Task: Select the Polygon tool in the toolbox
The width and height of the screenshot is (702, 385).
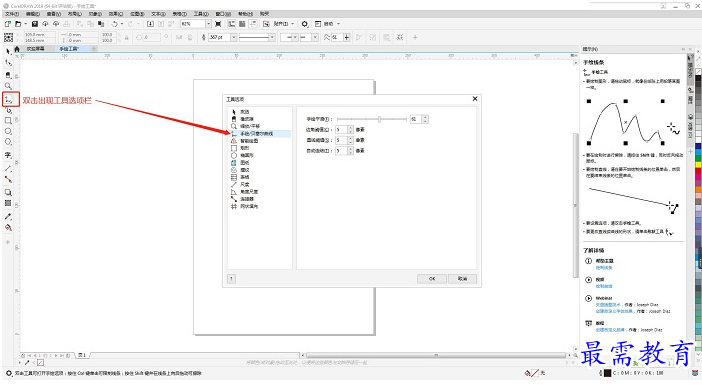Action: pyautogui.click(x=8, y=142)
